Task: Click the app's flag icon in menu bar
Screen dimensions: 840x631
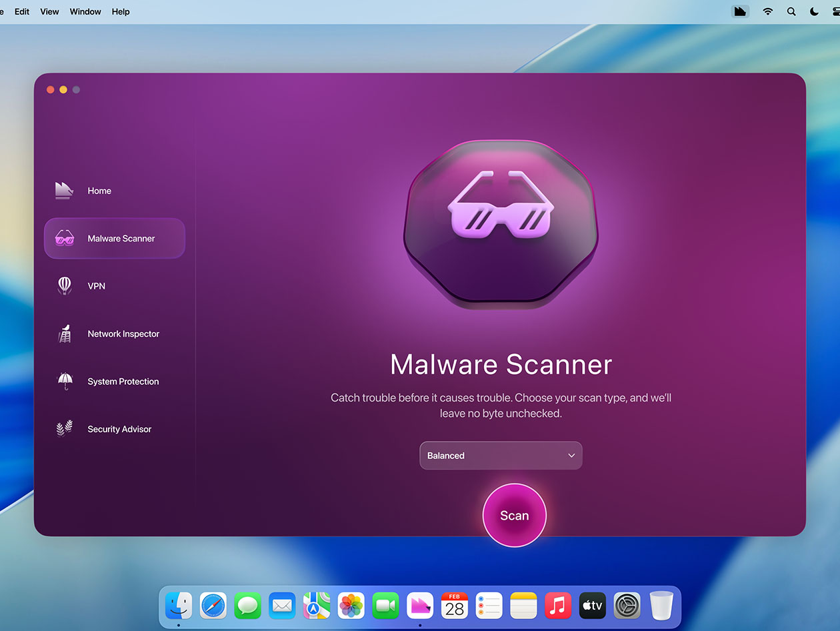Action: tap(740, 11)
